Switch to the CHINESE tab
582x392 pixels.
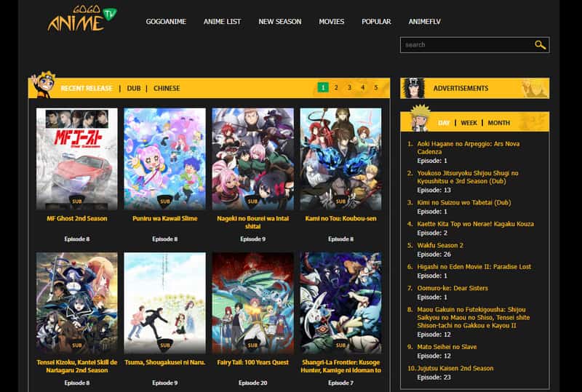tap(167, 88)
